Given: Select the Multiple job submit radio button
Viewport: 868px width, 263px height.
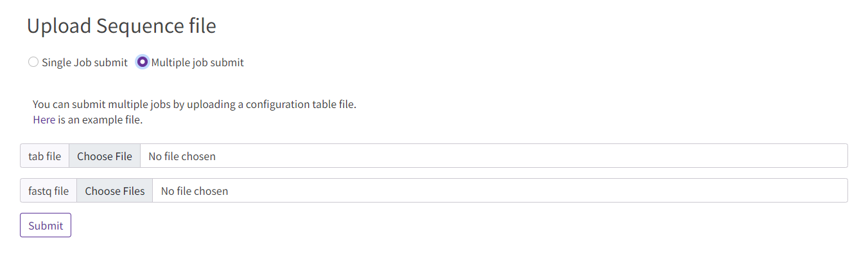Looking at the screenshot, I should pyautogui.click(x=143, y=62).
